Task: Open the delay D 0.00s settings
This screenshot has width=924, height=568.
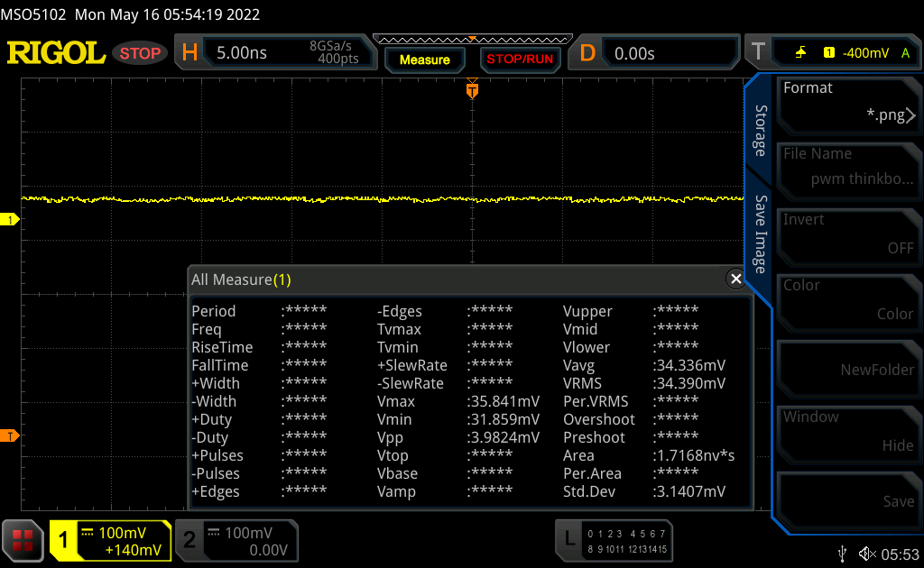Action: click(x=663, y=53)
